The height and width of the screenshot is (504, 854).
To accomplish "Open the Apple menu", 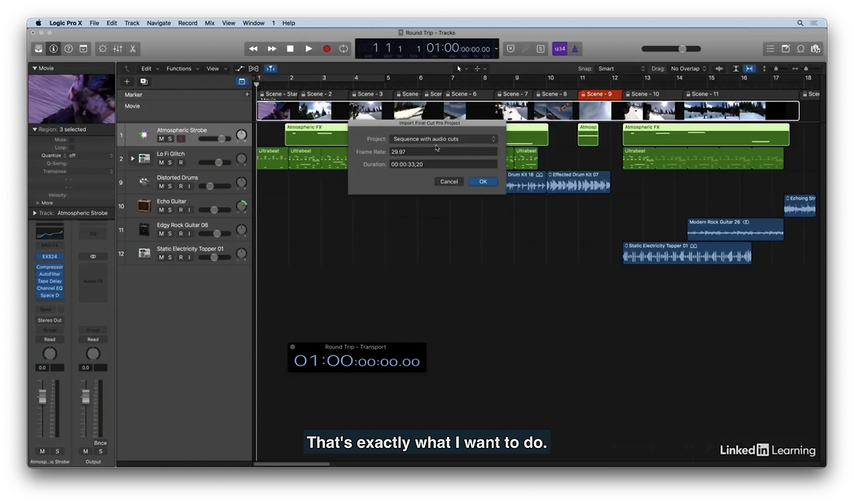I will point(38,23).
